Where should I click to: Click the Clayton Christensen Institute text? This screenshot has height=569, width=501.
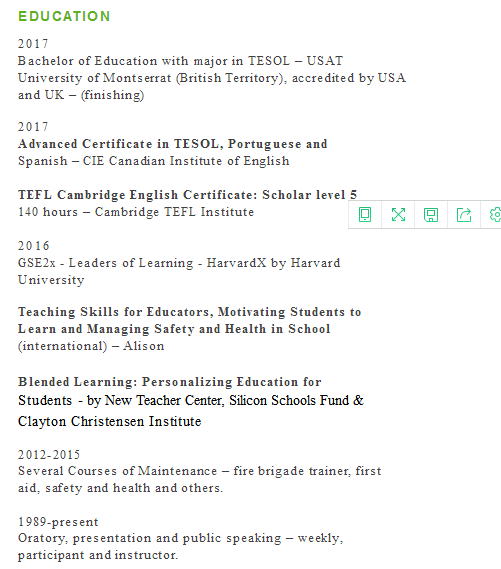coord(110,421)
